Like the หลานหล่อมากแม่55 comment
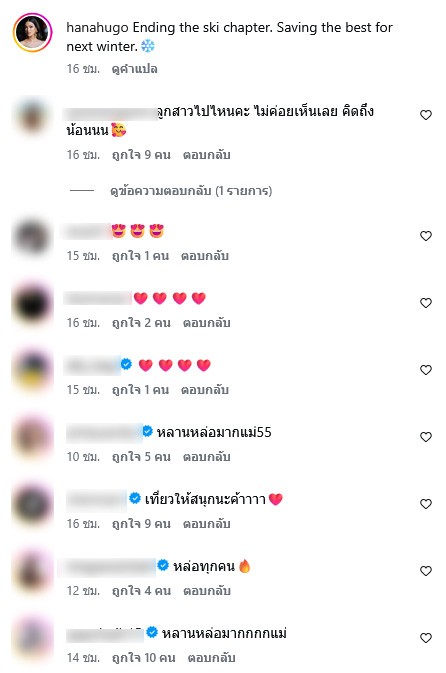This screenshot has height=673, width=446. (425, 437)
